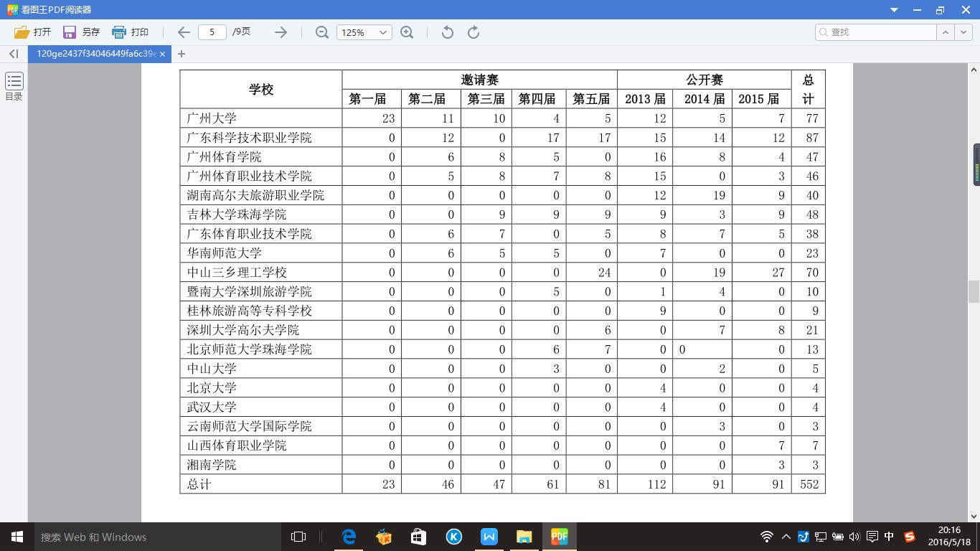Click the scrollbar up arrow
This screenshot has height=551, width=980.
click(x=974, y=70)
